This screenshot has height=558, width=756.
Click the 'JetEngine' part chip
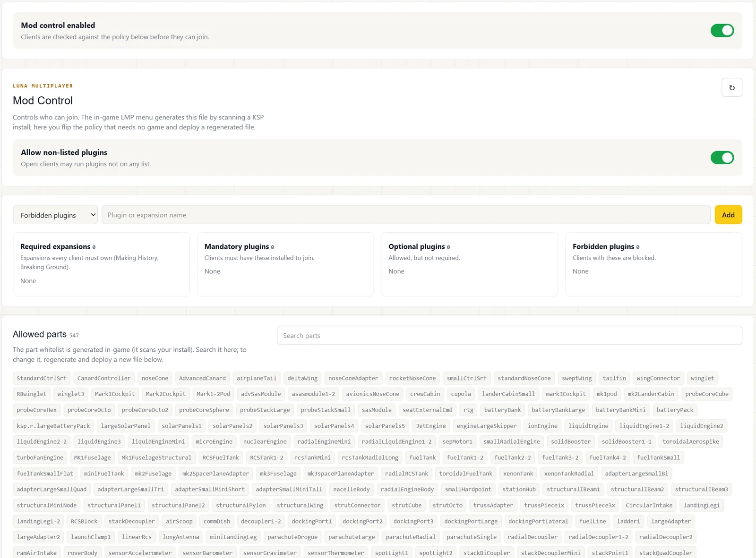[x=431, y=426]
